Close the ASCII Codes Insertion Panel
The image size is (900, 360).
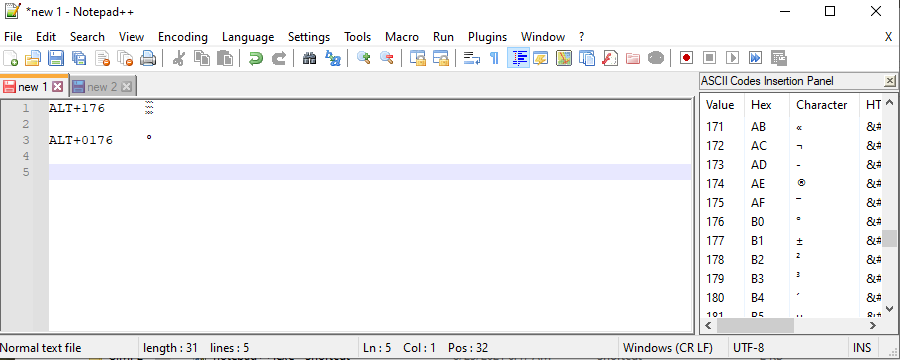(x=890, y=81)
